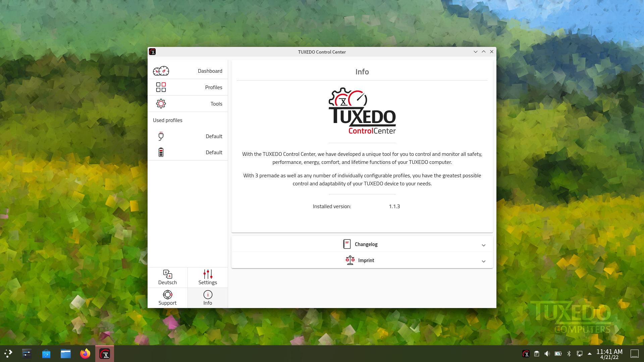Click the Profiles squares icon

(161, 87)
